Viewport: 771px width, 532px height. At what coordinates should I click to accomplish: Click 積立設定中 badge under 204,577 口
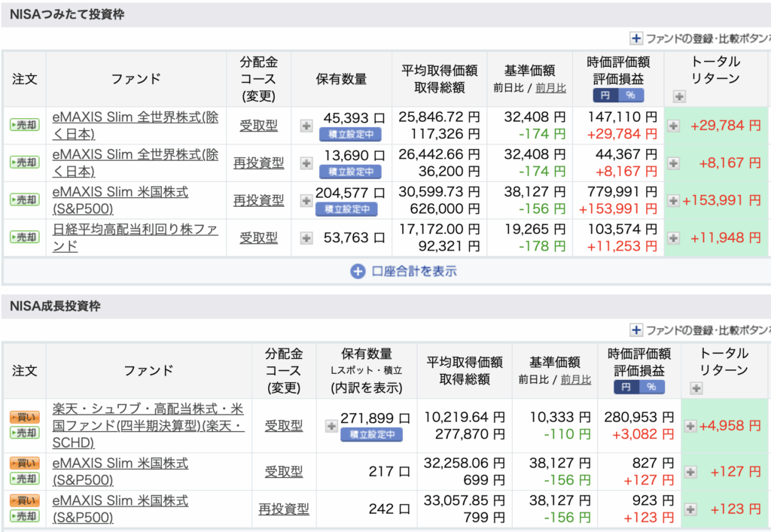coord(346,209)
